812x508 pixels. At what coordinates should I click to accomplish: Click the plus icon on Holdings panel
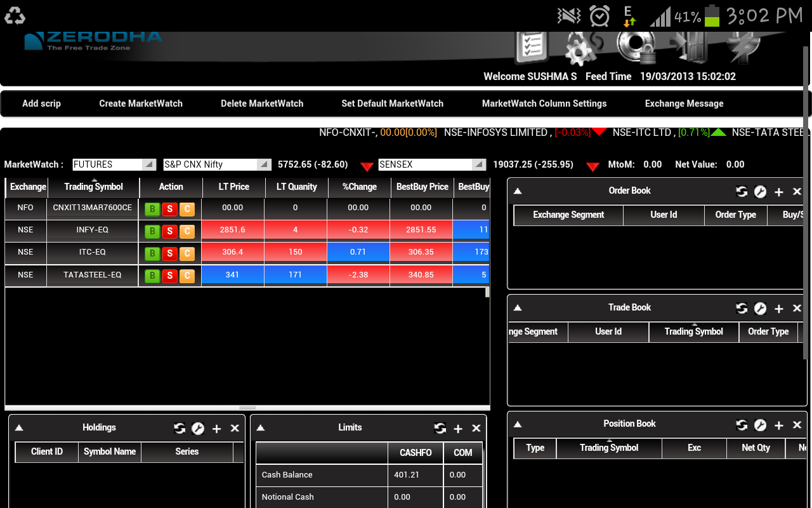[x=216, y=429]
